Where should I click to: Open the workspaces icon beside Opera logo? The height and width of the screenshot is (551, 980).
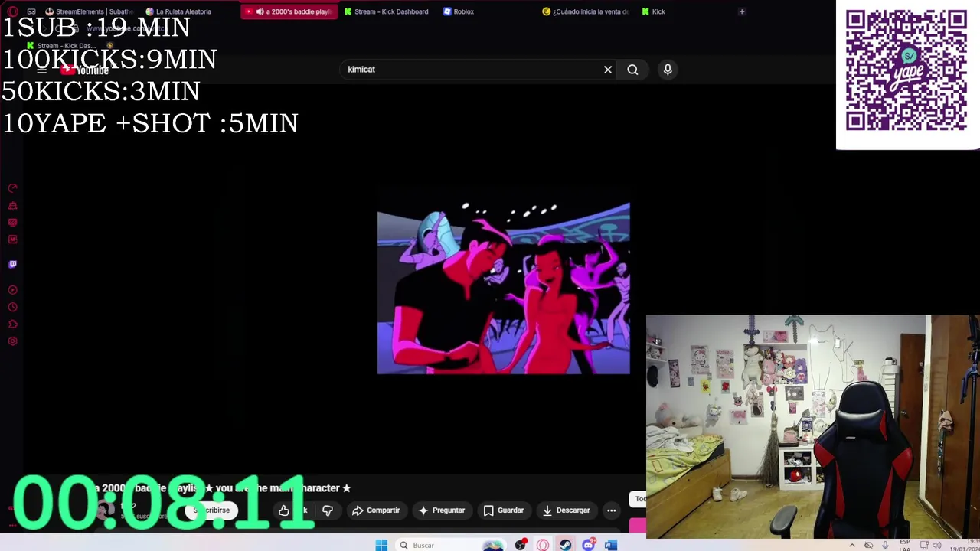[x=31, y=11]
